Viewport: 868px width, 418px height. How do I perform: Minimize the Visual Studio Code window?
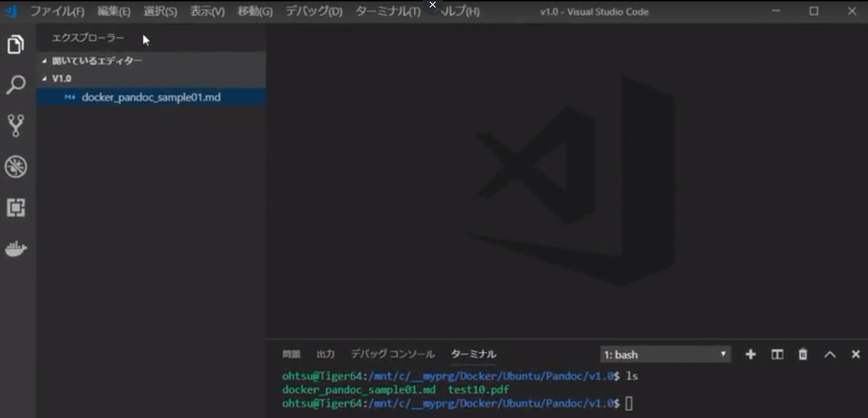point(776,11)
